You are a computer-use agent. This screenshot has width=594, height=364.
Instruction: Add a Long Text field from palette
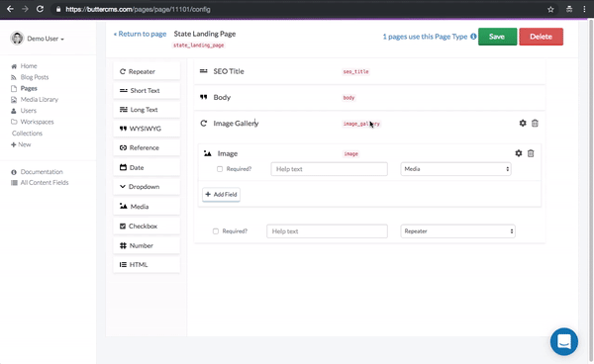(147, 110)
